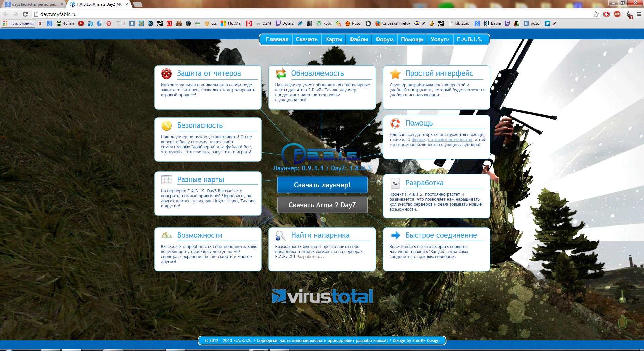Open the Форум menu item

pos(385,39)
